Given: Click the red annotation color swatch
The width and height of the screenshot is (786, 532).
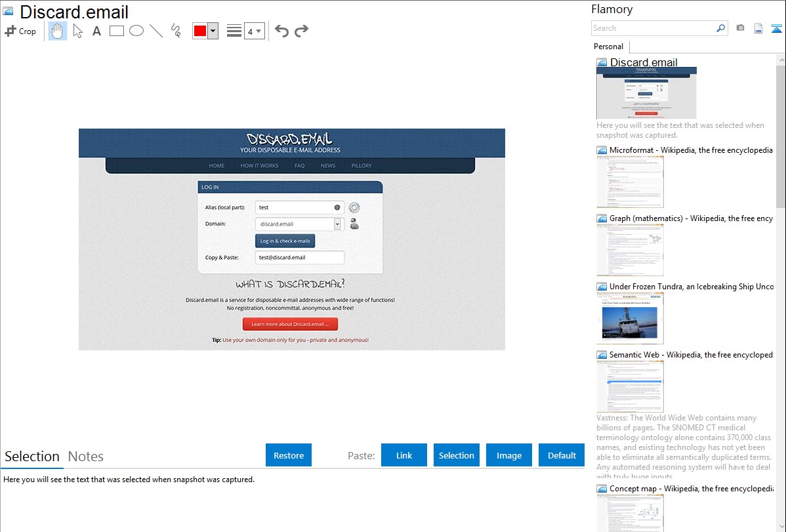Looking at the screenshot, I should [200, 31].
